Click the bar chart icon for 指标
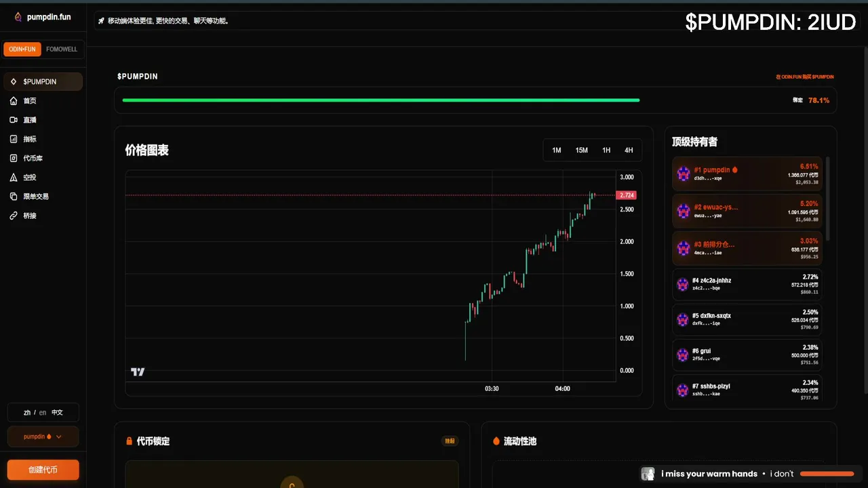The image size is (868, 488). (14, 139)
